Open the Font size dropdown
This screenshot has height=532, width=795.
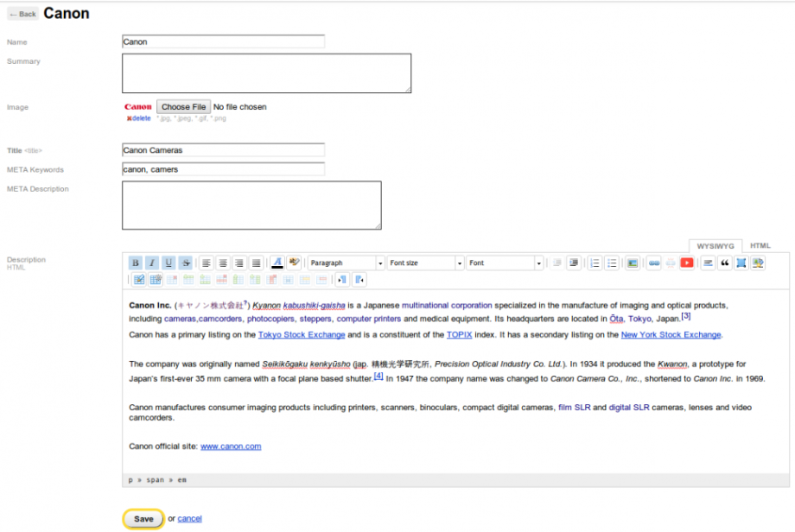[425, 263]
